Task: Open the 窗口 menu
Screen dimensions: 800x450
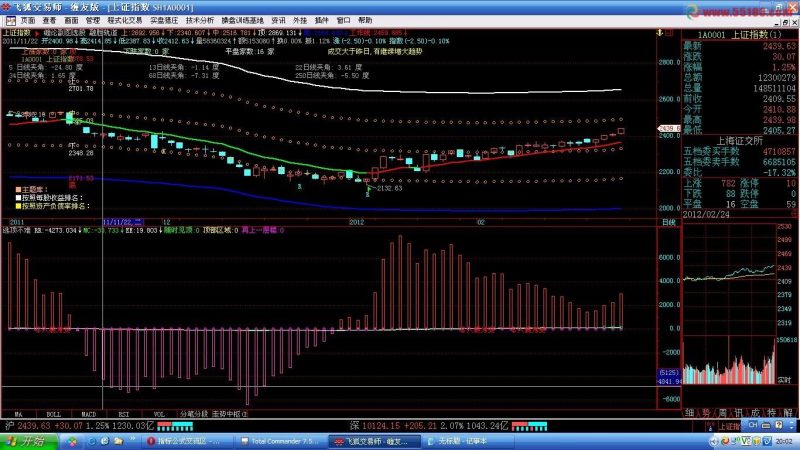Action: (343, 20)
